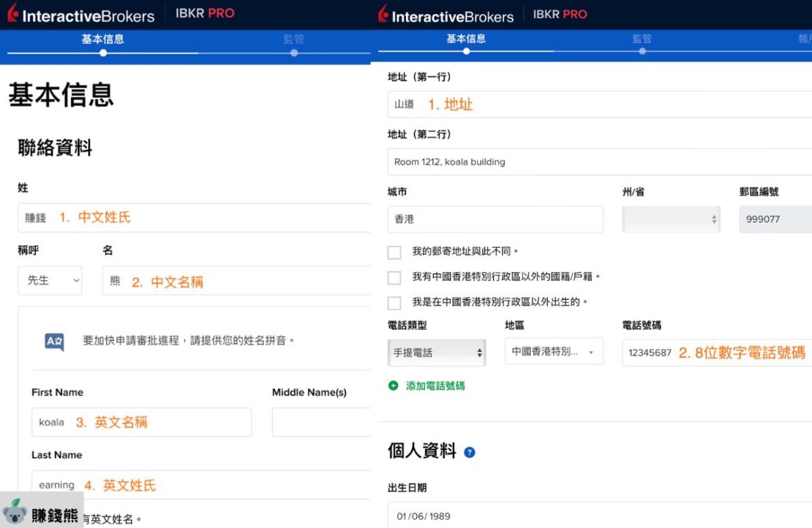The height and width of the screenshot is (528, 812).
Task: Click the 郵區編號 field showing 999077
Action: pos(776,219)
